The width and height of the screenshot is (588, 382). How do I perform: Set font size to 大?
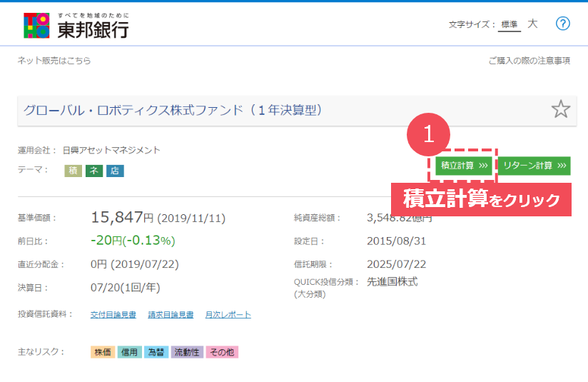coord(532,24)
